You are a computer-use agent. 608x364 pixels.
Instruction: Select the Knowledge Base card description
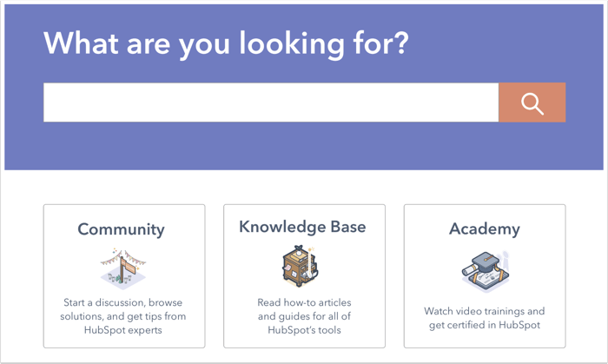[x=304, y=316]
